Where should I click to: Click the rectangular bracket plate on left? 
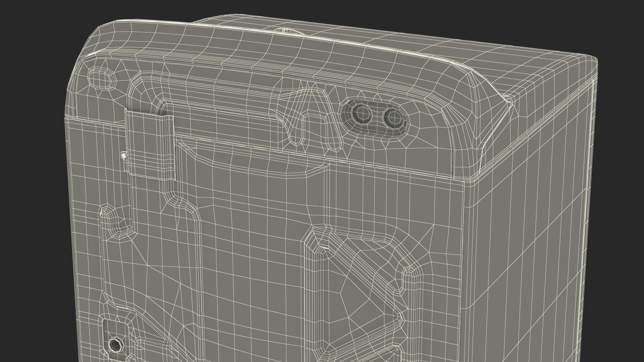[150, 145]
